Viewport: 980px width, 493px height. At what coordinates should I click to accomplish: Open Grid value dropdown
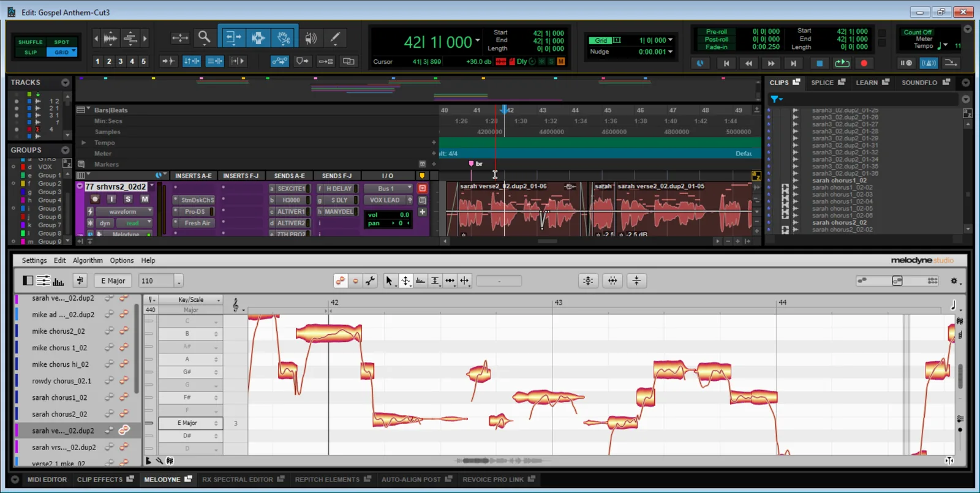(x=670, y=40)
